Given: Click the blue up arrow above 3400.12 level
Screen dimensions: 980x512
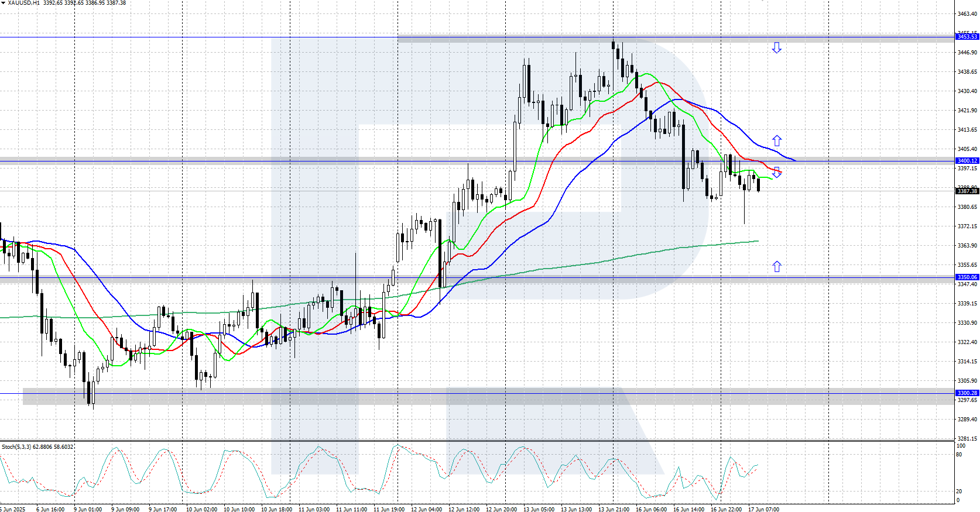Looking at the screenshot, I should coord(776,140).
